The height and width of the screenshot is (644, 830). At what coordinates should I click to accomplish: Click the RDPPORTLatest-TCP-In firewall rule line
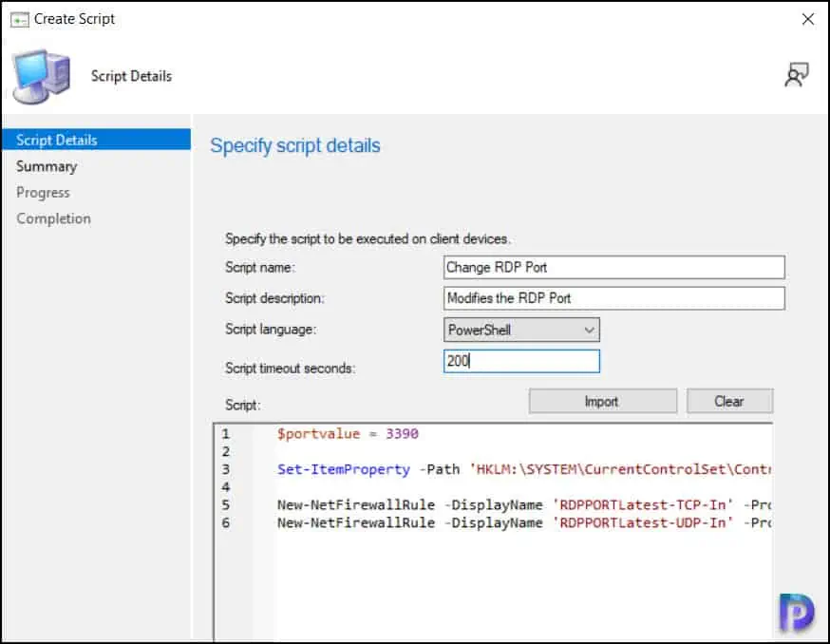click(x=524, y=504)
